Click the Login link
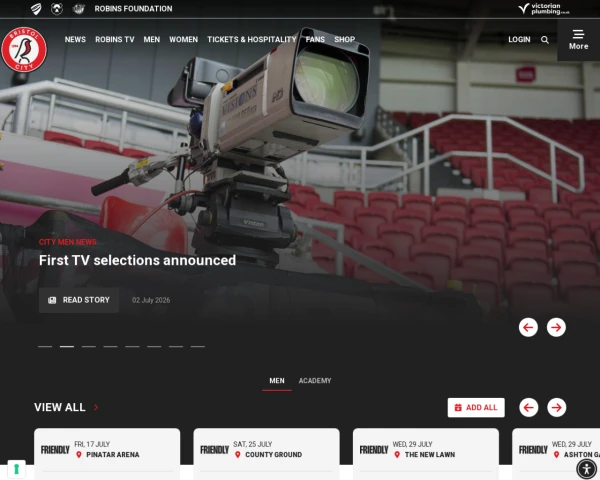This screenshot has width=600, height=480. (519, 39)
